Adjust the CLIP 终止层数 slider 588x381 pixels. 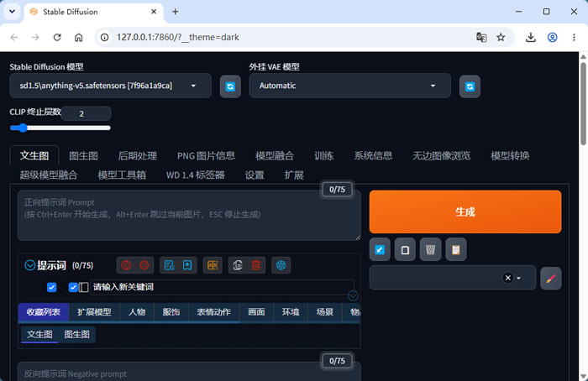[x=60, y=128]
